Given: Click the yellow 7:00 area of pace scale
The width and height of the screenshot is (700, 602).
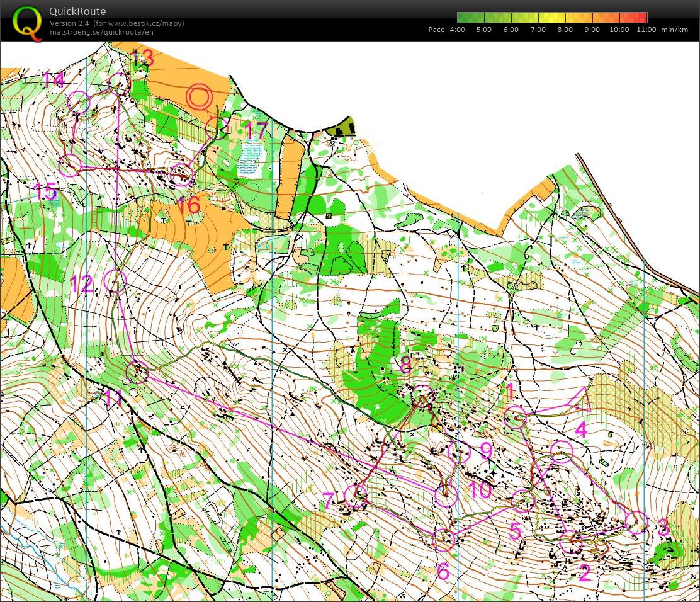Looking at the screenshot, I should tap(539, 18).
